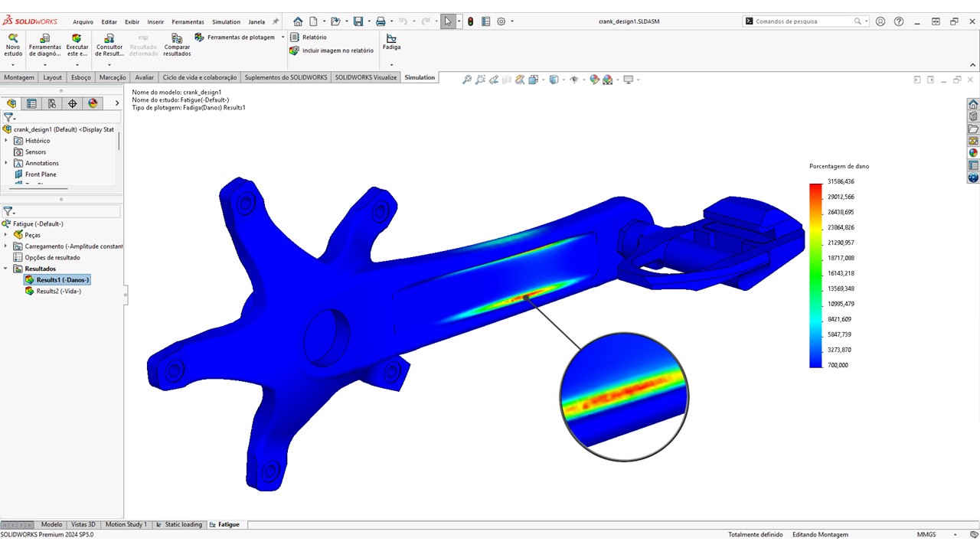Click the user login icon
980x551 pixels.
tap(880, 21)
